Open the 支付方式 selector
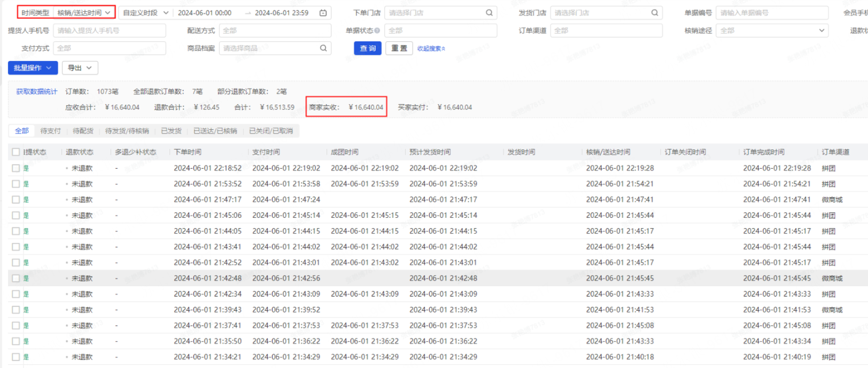The image size is (868, 368). [x=109, y=48]
